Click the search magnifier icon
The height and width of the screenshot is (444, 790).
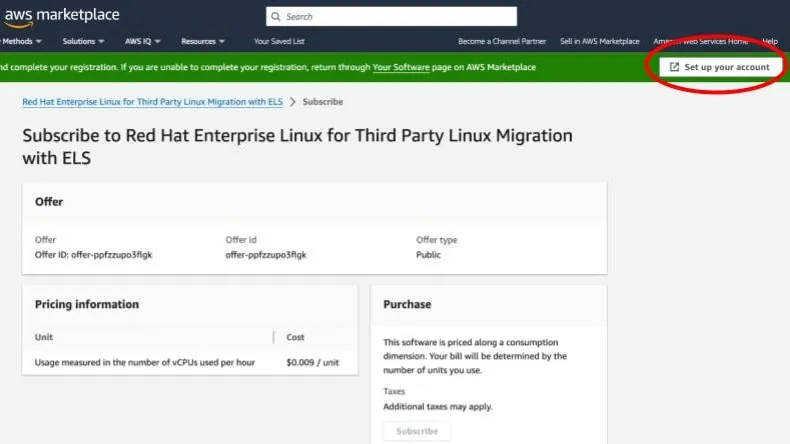pos(278,17)
